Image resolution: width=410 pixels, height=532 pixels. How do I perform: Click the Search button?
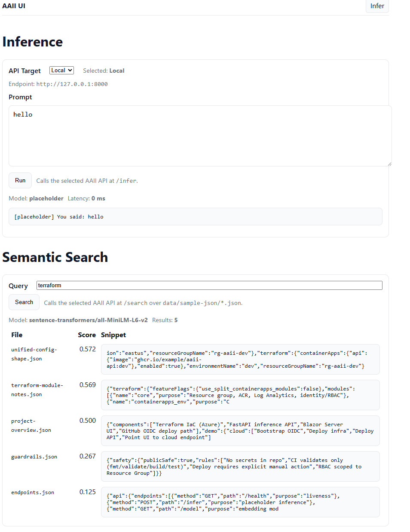point(24,302)
